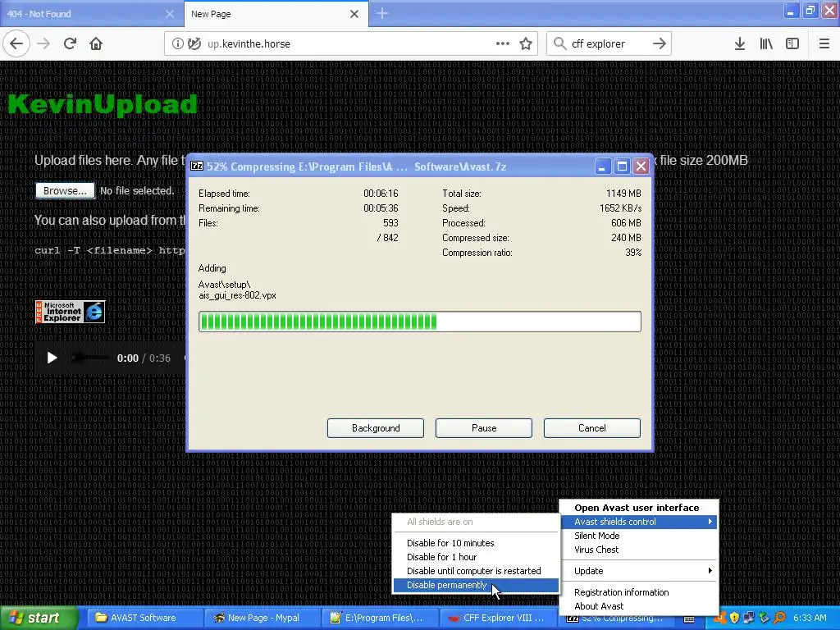The width and height of the screenshot is (840, 630).
Task: Open the Windows start menu
Action: 38,618
